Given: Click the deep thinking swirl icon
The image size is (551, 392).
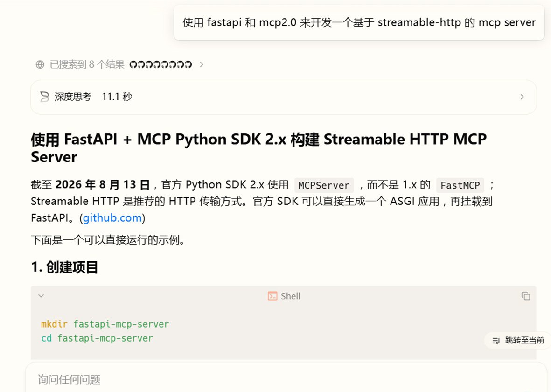Looking at the screenshot, I should (44, 97).
